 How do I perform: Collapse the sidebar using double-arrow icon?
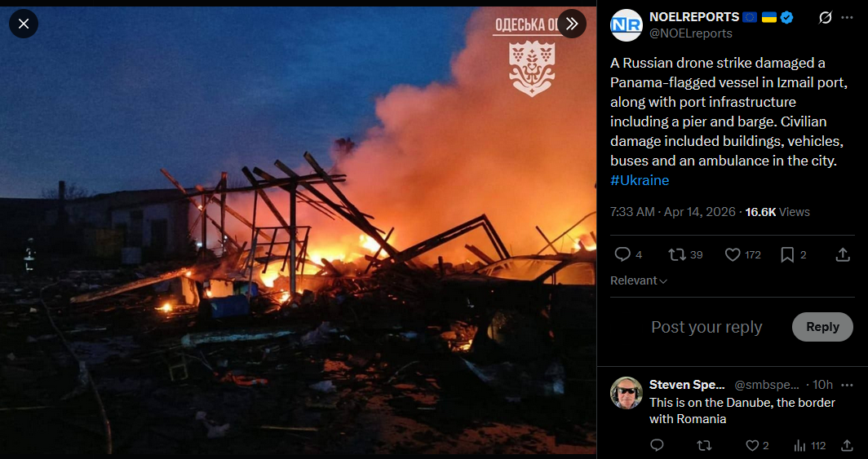coord(572,24)
